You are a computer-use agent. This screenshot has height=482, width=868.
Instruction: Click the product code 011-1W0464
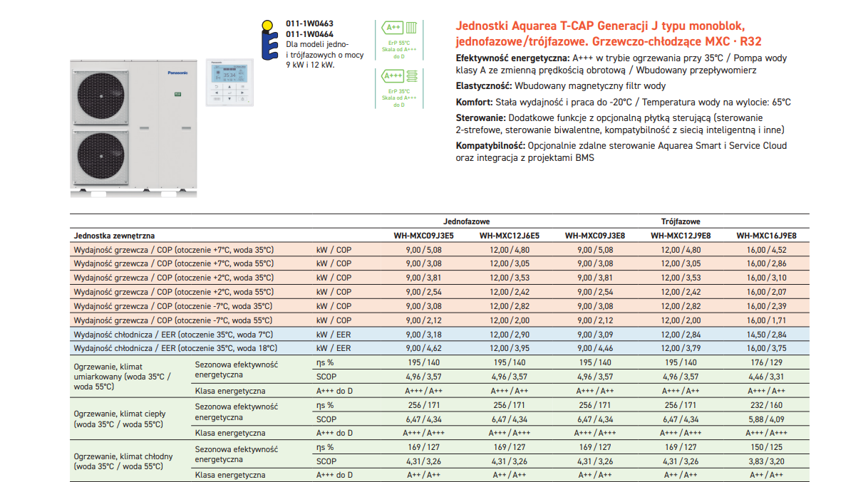tap(309, 33)
